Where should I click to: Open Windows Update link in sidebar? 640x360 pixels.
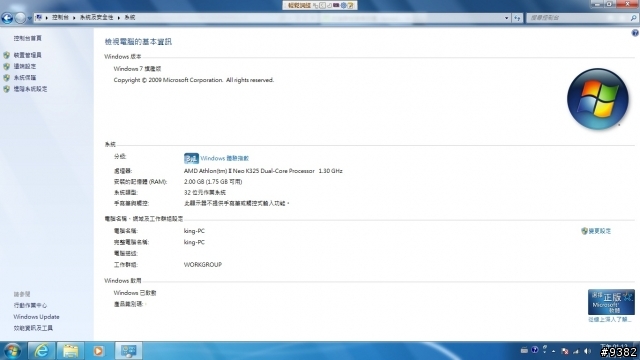coord(36,317)
